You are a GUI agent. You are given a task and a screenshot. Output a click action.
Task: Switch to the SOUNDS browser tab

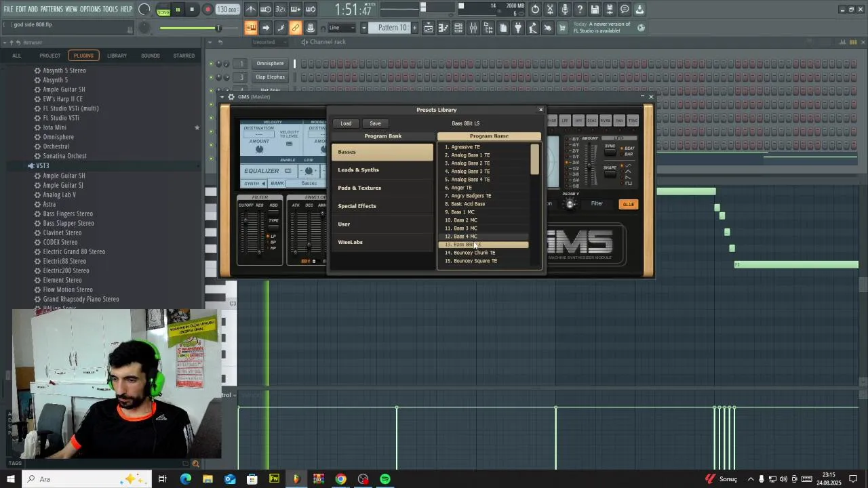151,56
